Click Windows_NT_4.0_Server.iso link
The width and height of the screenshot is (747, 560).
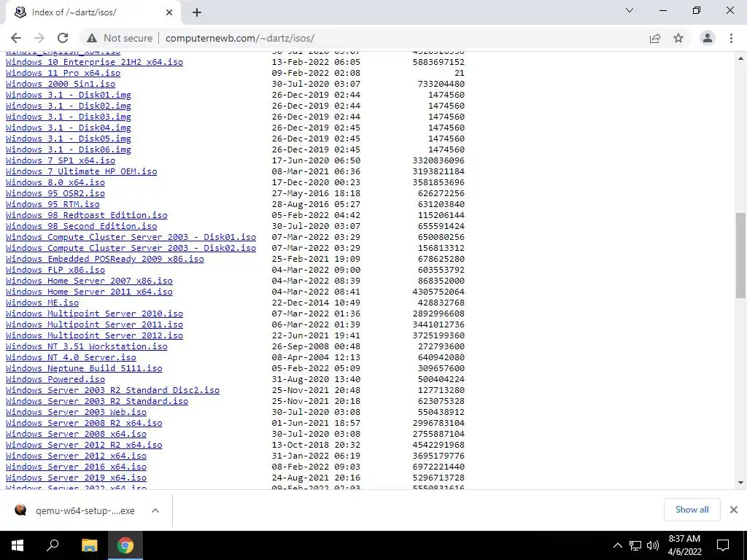click(71, 357)
